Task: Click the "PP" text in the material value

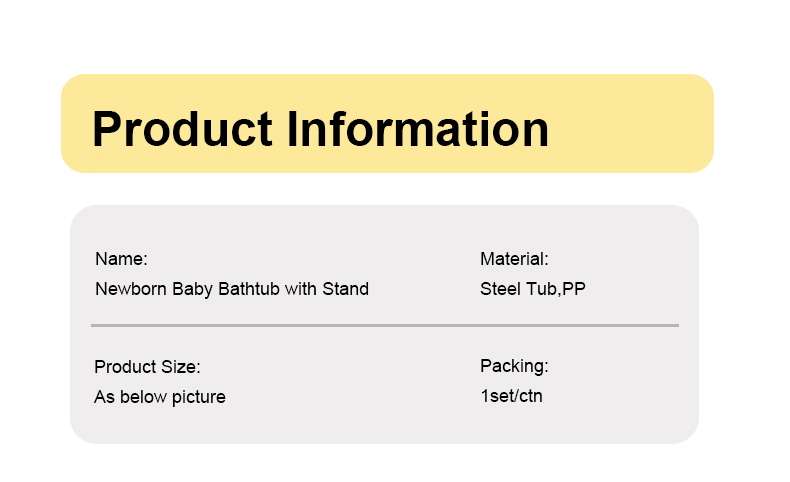Action: click(x=574, y=289)
